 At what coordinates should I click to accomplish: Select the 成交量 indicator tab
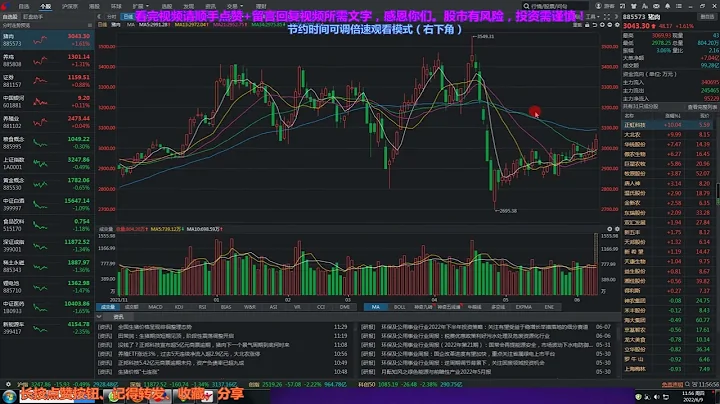[108, 307]
